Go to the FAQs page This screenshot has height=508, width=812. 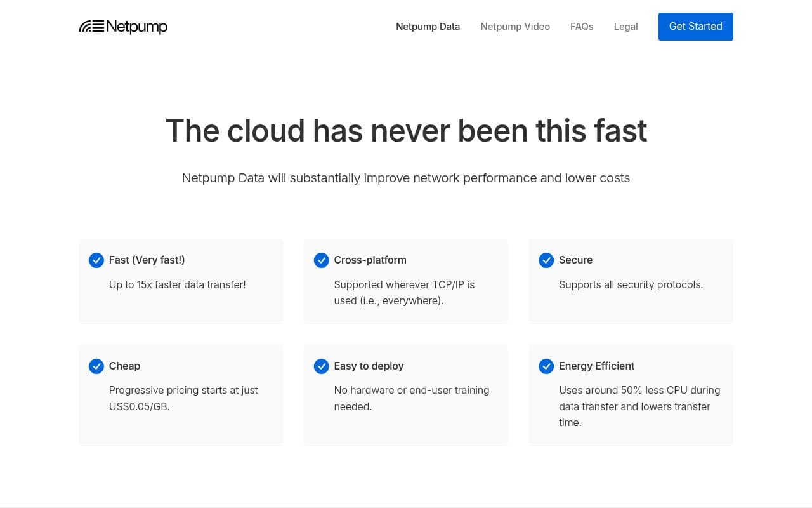pyautogui.click(x=582, y=27)
